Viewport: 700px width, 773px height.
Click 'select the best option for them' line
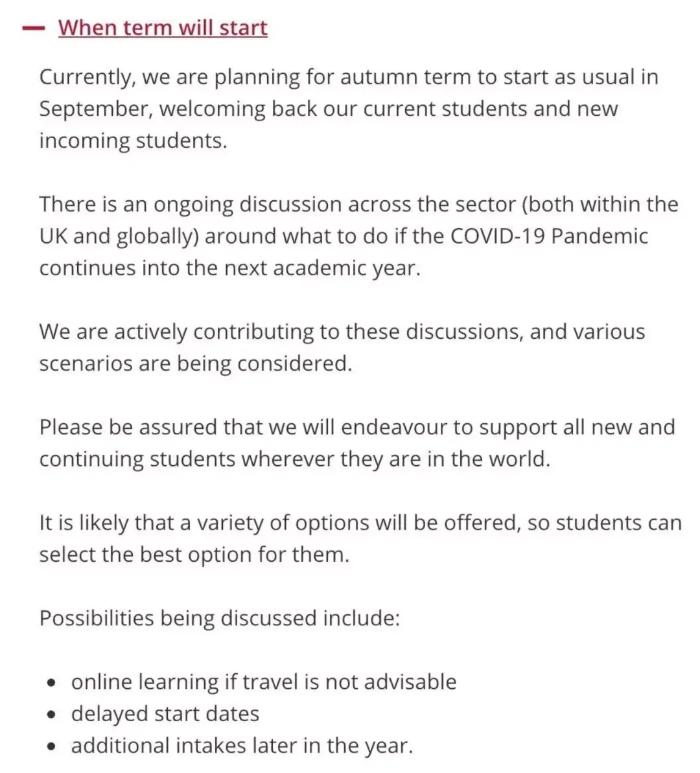[x=194, y=555]
